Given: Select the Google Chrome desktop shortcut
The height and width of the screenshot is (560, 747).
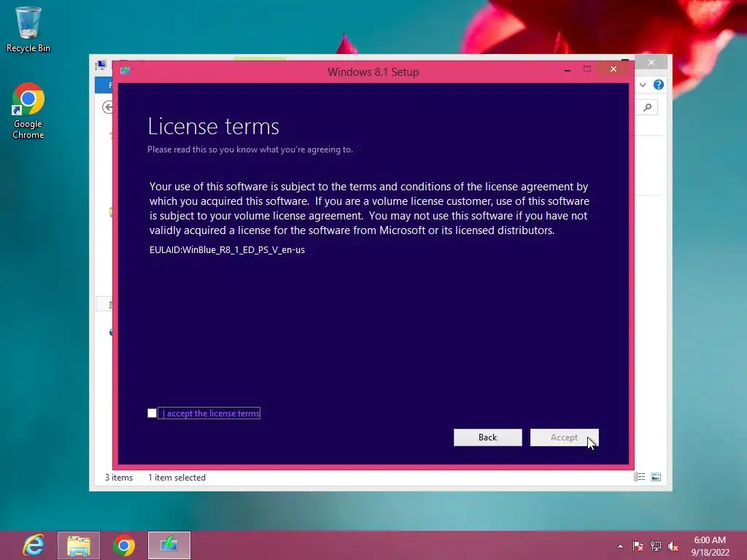Looking at the screenshot, I should (28, 112).
